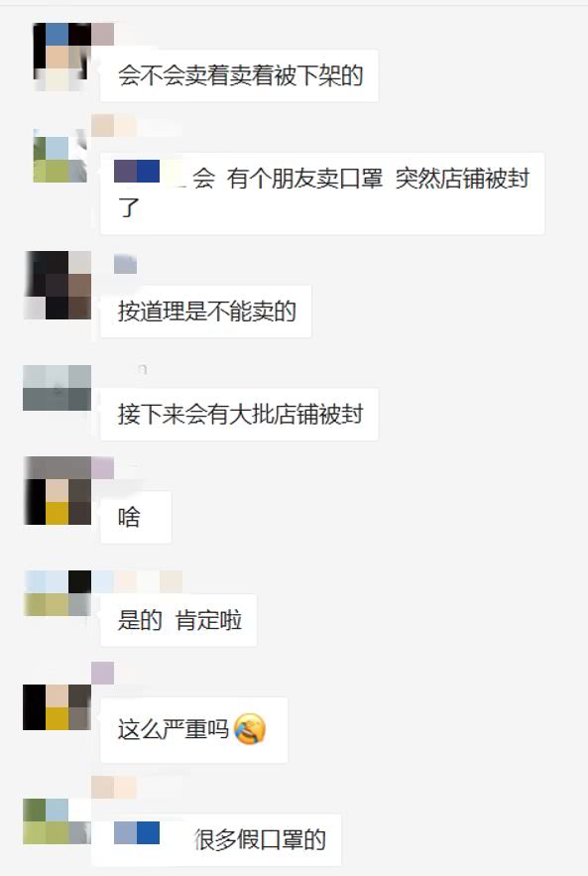
Task: Select the message 有个朋友卖口罩 突然店铺被封了
Action: (x=322, y=192)
